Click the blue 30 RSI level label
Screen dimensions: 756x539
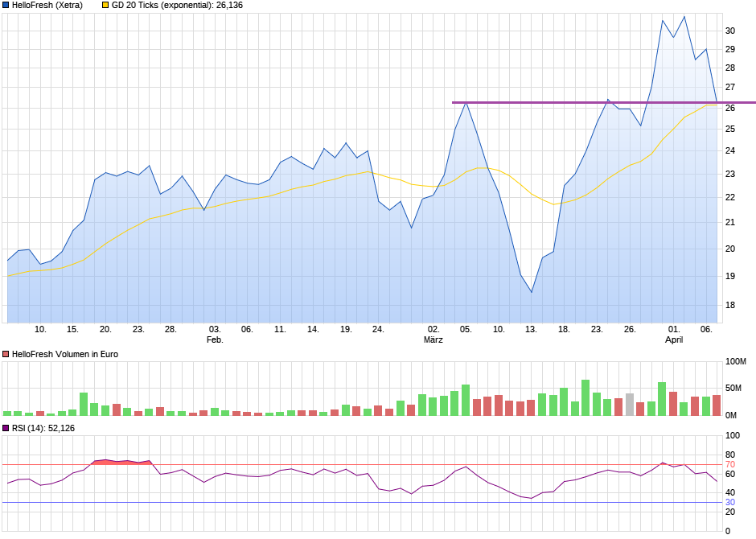pos(730,502)
